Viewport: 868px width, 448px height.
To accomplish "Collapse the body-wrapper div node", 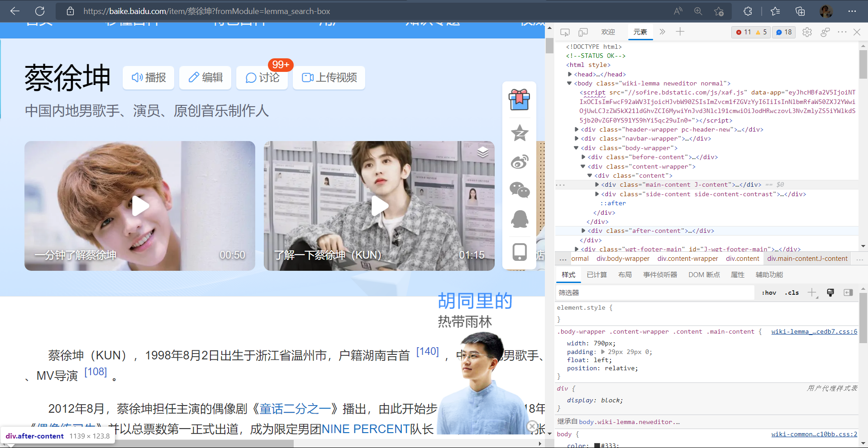I will click(x=576, y=148).
